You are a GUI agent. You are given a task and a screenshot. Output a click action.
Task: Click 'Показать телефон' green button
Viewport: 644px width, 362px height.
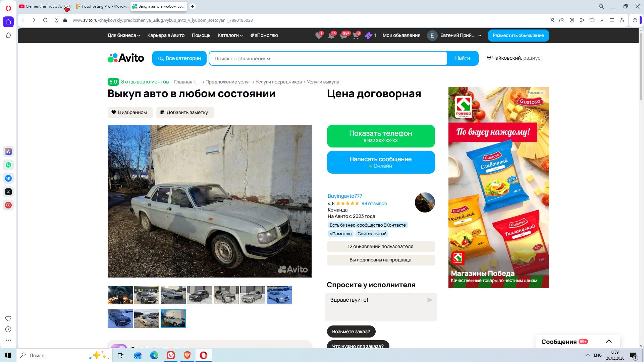(x=380, y=136)
